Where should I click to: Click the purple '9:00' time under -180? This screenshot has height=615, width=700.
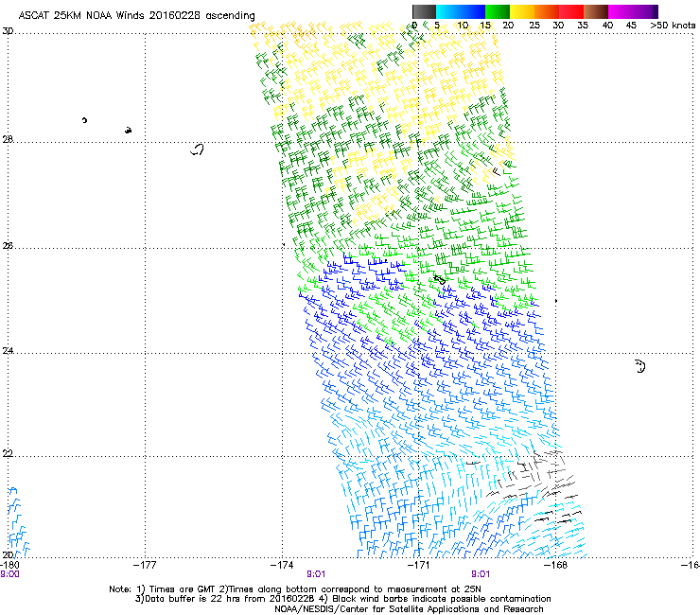(x=9, y=574)
